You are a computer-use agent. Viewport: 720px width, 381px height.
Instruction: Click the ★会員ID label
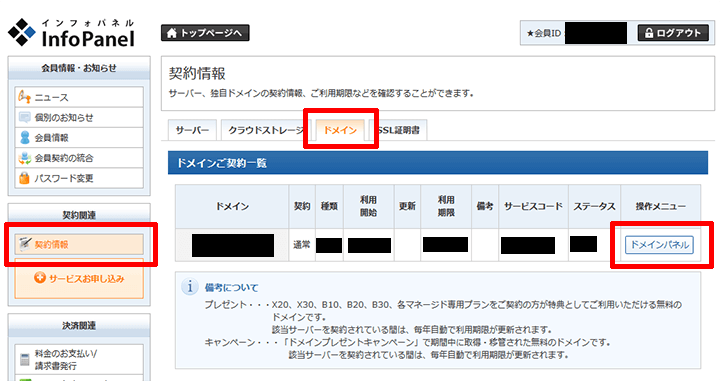(544, 34)
